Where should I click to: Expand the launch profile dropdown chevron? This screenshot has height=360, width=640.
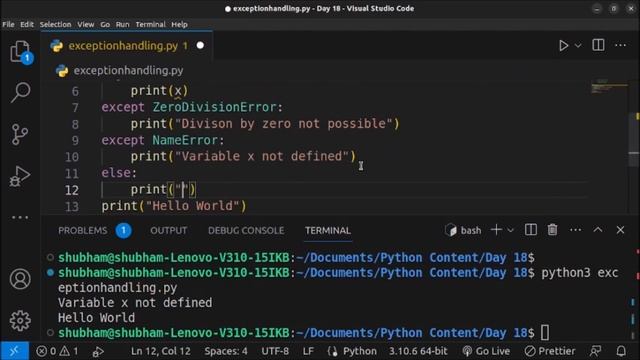[x=510, y=230]
